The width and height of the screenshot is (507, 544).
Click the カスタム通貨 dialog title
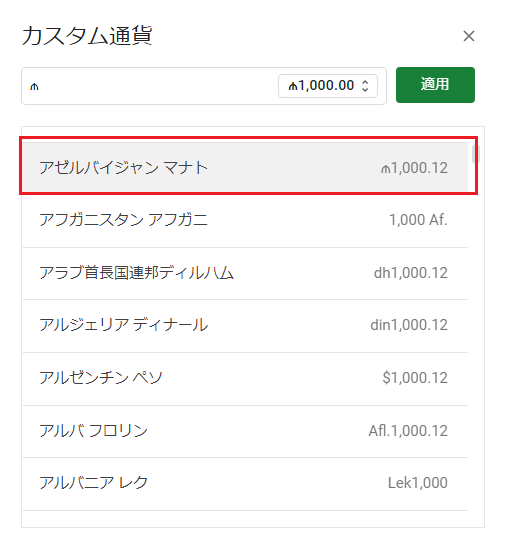[87, 35]
